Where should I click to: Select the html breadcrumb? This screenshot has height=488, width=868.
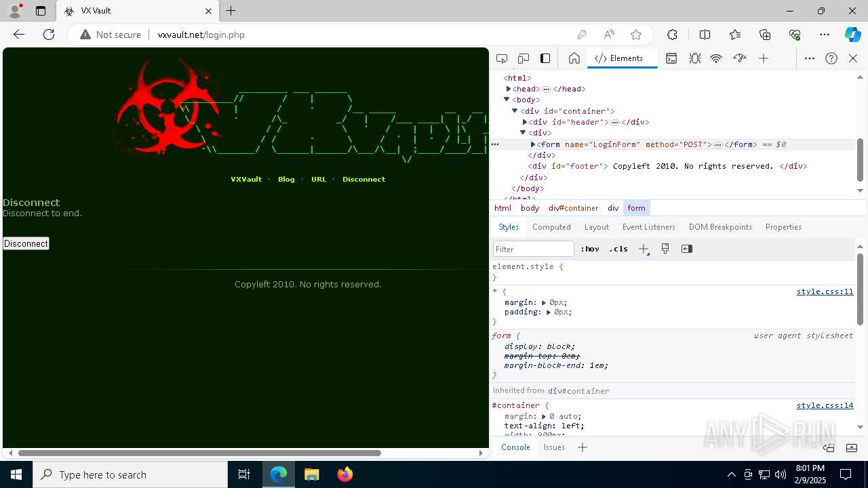[x=502, y=208]
